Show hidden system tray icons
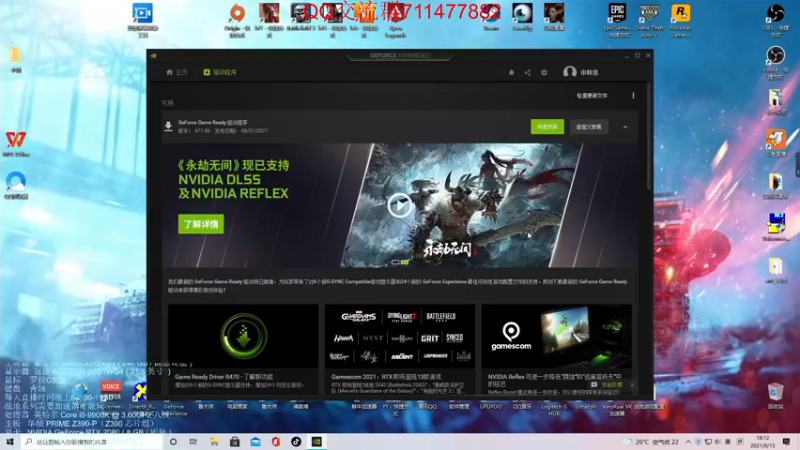 tap(688, 442)
